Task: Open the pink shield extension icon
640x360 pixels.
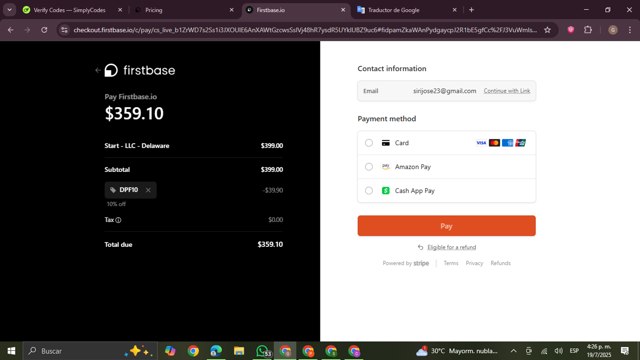Action: (x=571, y=30)
